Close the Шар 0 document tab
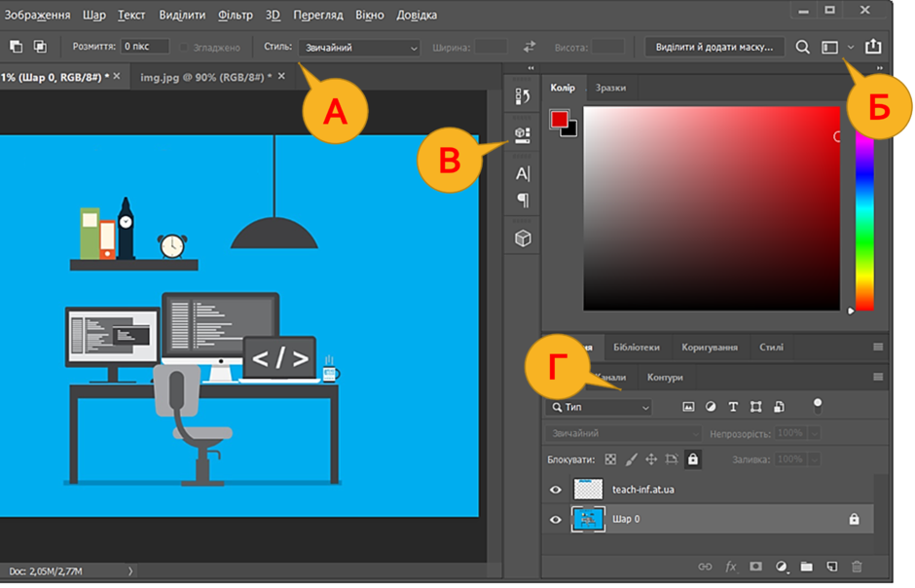Viewport: 915px width, 588px height. pyautogui.click(x=117, y=76)
